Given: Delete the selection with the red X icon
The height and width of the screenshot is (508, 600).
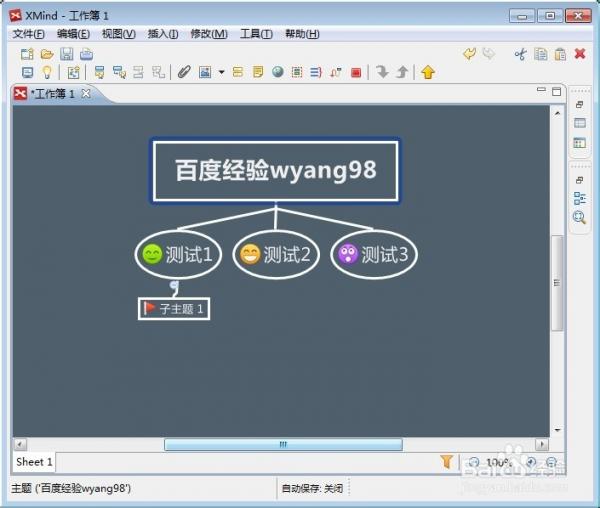Looking at the screenshot, I should (x=580, y=54).
